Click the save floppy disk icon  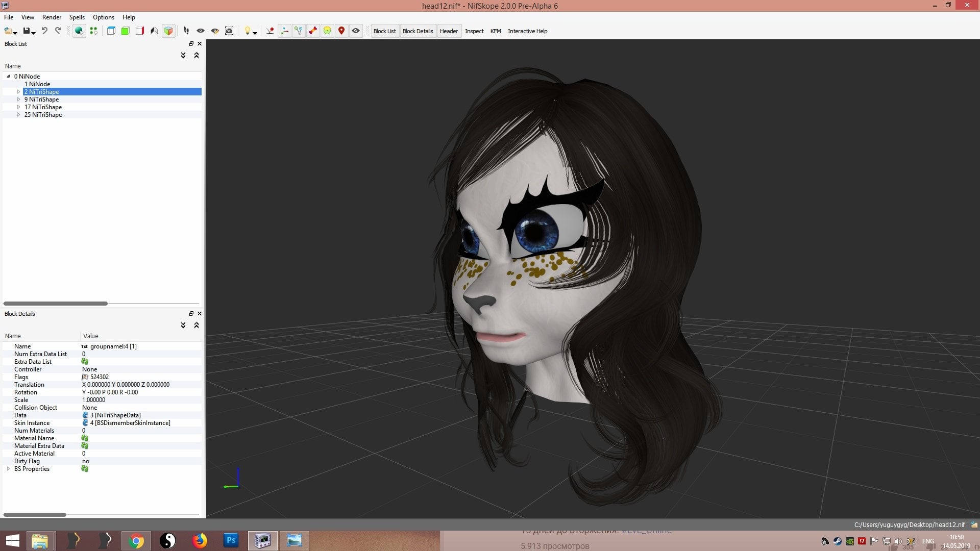click(27, 31)
